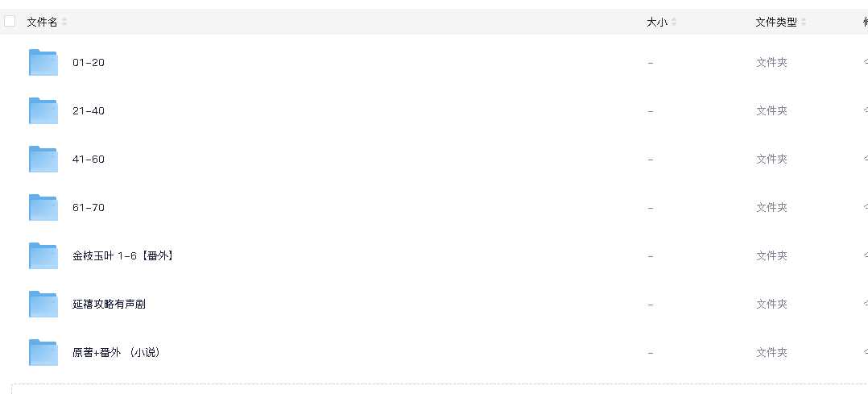Click the 文件类型 column header label
This screenshot has height=394, width=868.
click(x=775, y=23)
